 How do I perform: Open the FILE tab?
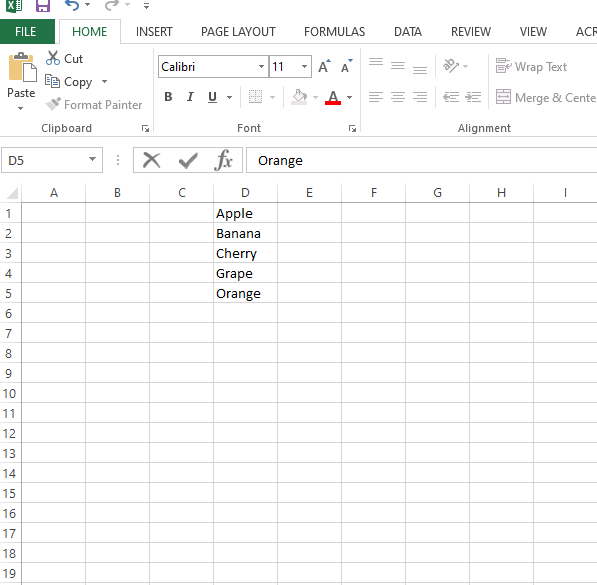point(26,32)
